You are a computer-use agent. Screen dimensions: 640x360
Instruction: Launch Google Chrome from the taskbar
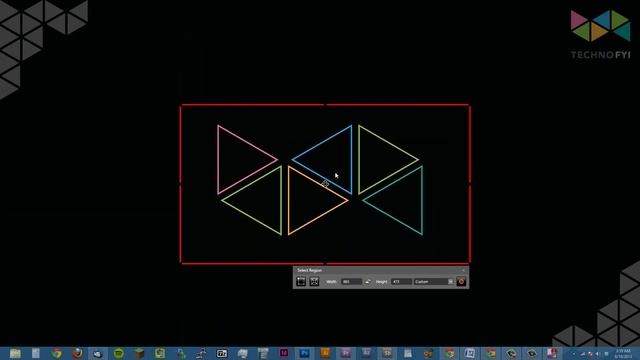tap(56, 353)
